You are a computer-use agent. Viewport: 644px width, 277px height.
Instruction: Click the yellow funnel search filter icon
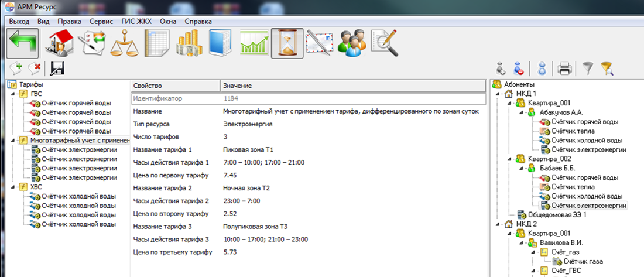coord(607,69)
